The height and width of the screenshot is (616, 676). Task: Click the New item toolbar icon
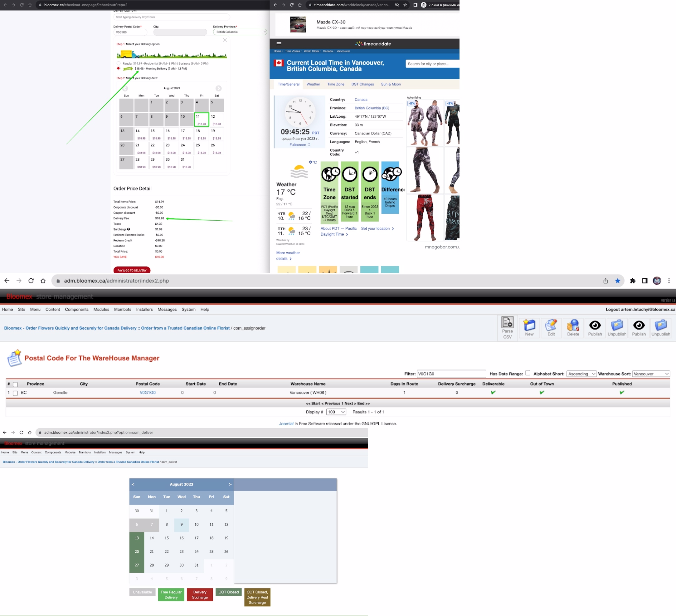(529, 327)
